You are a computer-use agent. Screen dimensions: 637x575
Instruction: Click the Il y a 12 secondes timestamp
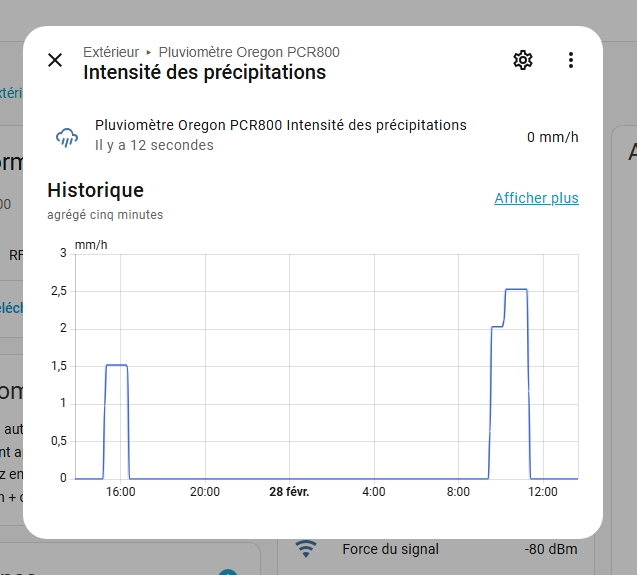coord(154,146)
